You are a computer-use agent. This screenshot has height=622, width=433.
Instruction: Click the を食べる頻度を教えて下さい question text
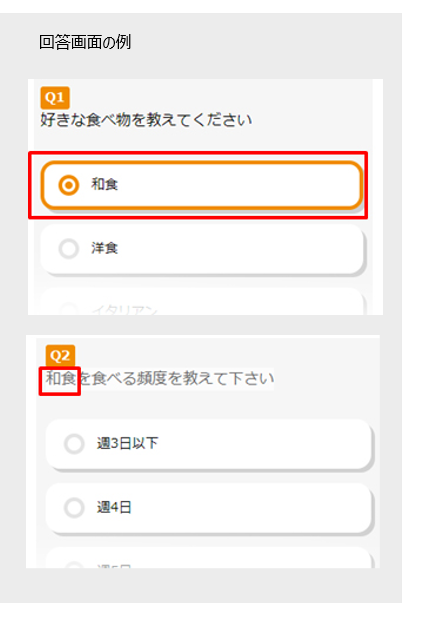coord(176,378)
